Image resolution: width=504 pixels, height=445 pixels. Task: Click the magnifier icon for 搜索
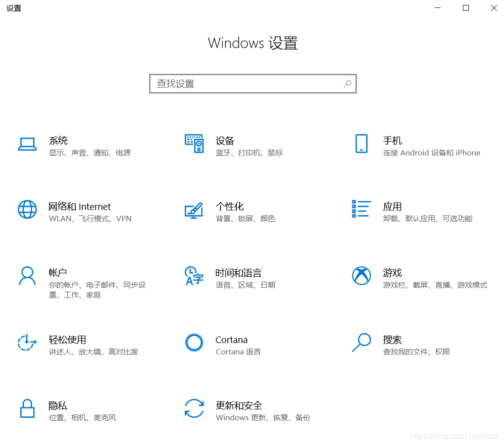(x=361, y=343)
